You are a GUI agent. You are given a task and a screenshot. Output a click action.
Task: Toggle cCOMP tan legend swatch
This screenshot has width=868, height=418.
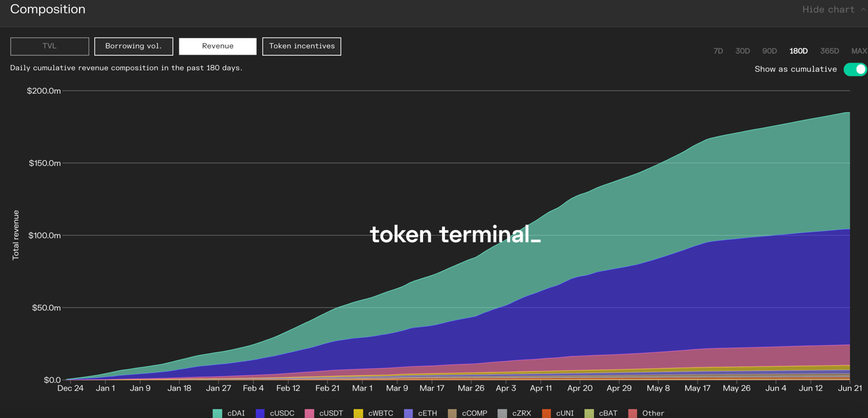pyautogui.click(x=452, y=413)
